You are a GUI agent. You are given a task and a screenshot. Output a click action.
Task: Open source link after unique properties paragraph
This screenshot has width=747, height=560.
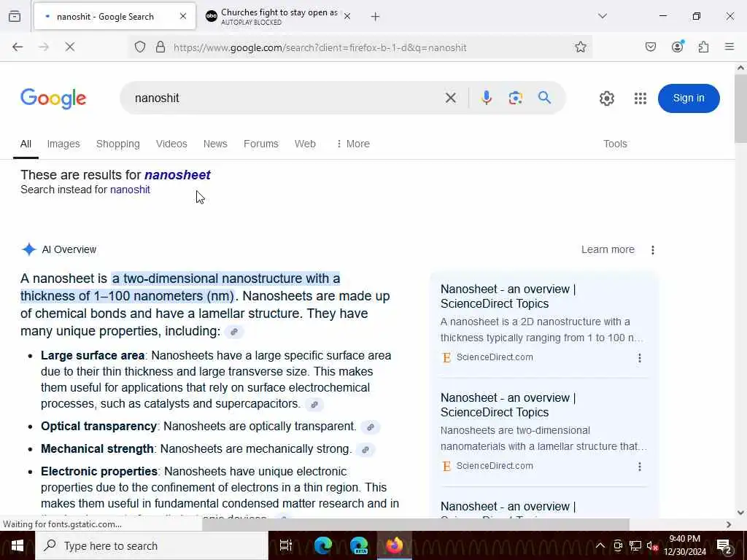[234, 332]
